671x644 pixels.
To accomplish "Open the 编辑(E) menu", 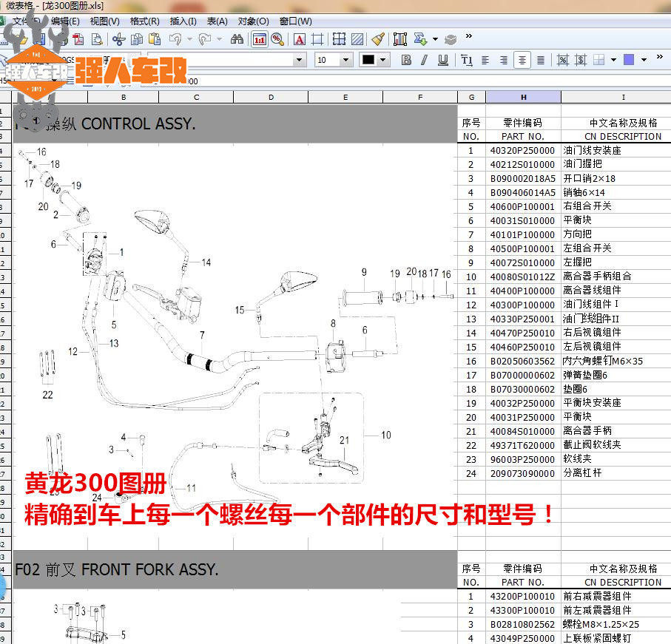I will [65, 21].
